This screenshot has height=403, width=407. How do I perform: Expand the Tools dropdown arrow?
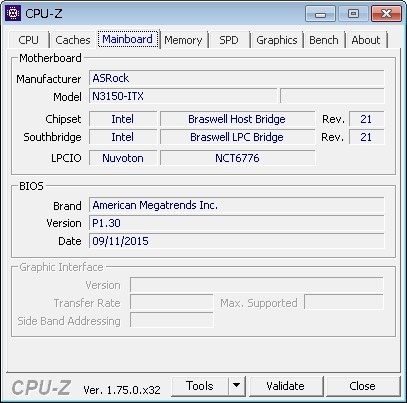pos(237,386)
